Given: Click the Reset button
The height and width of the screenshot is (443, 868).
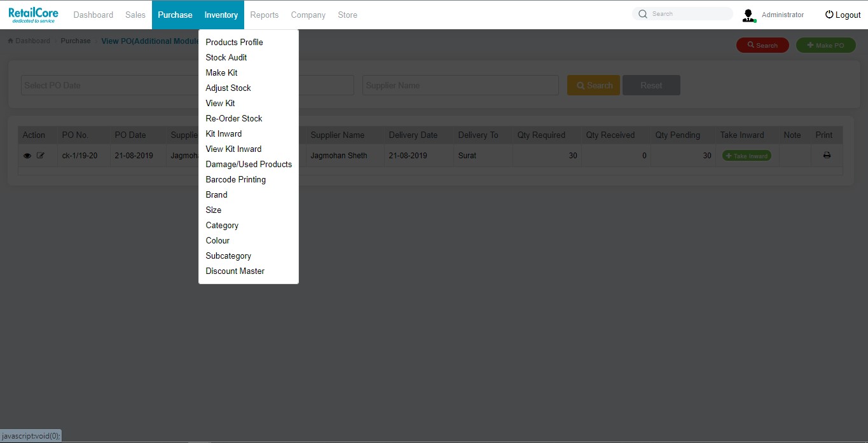Looking at the screenshot, I should tap(651, 85).
